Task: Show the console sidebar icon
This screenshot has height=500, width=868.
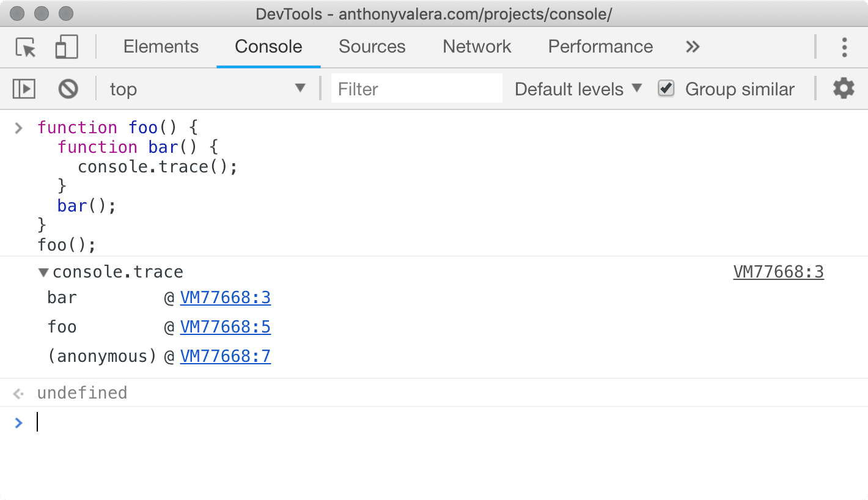Action: click(24, 88)
